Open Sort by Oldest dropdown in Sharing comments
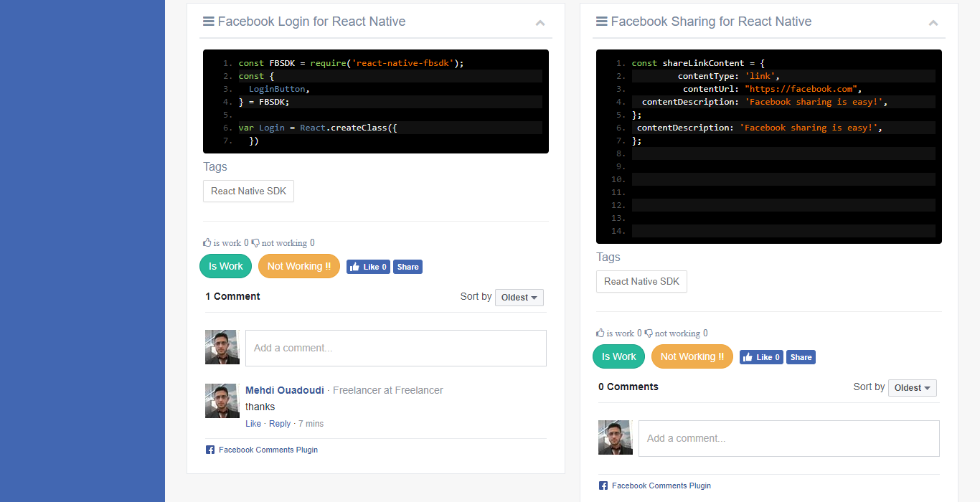This screenshot has width=980, height=502. point(913,388)
